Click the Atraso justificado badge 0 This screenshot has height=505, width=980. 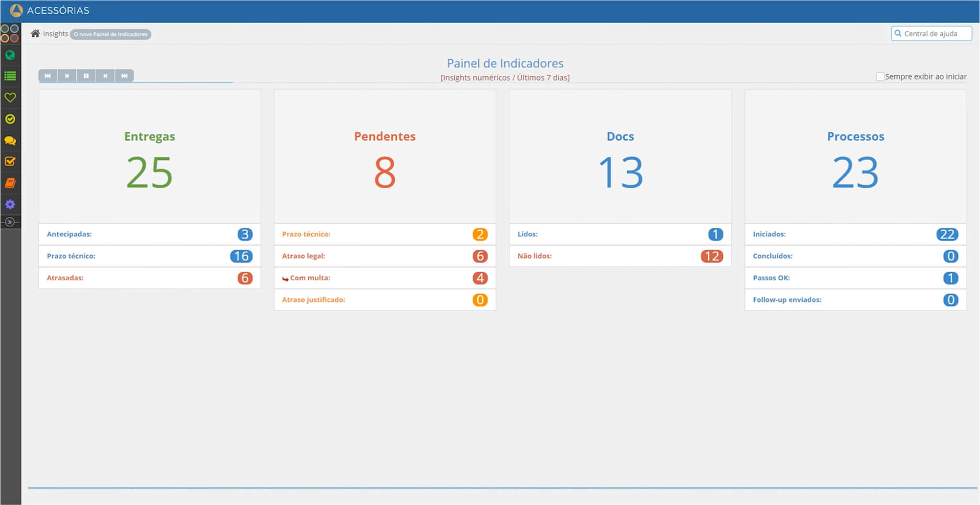[480, 300]
